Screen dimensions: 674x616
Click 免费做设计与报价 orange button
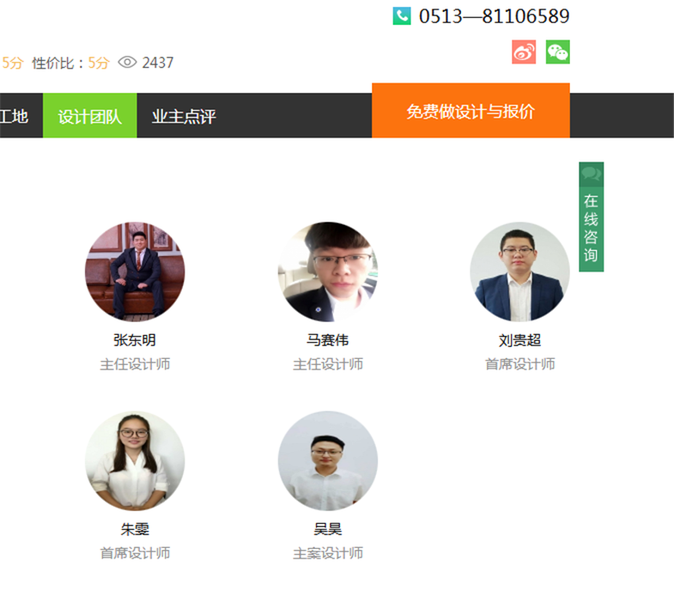471,111
